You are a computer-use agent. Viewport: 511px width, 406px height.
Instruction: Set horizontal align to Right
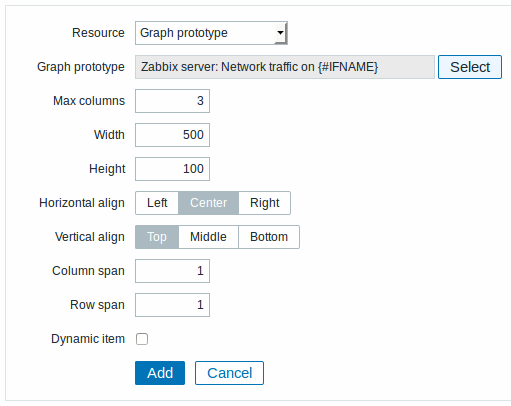(x=265, y=203)
